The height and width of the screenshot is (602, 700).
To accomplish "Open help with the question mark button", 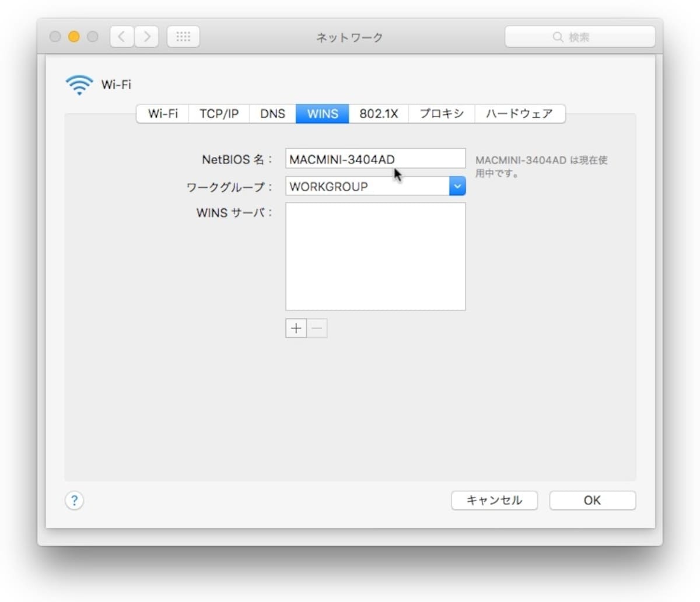I will 74,500.
